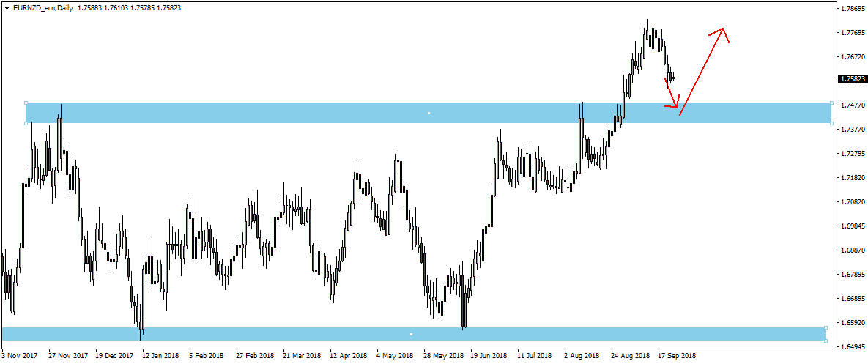This screenshot has width=868, height=364.
Task: Click the lower rectangle's top-right corner handle
Action: pyautogui.click(x=826, y=327)
